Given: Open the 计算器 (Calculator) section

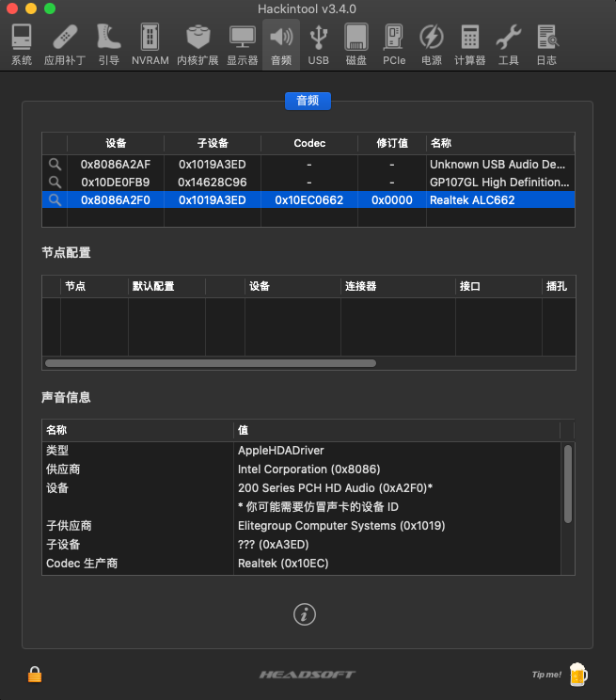Looking at the screenshot, I should [469, 44].
